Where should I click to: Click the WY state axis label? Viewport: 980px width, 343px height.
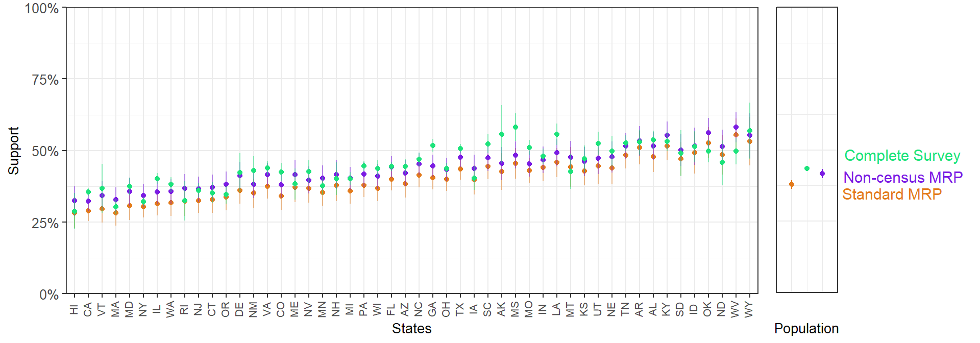(749, 309)
